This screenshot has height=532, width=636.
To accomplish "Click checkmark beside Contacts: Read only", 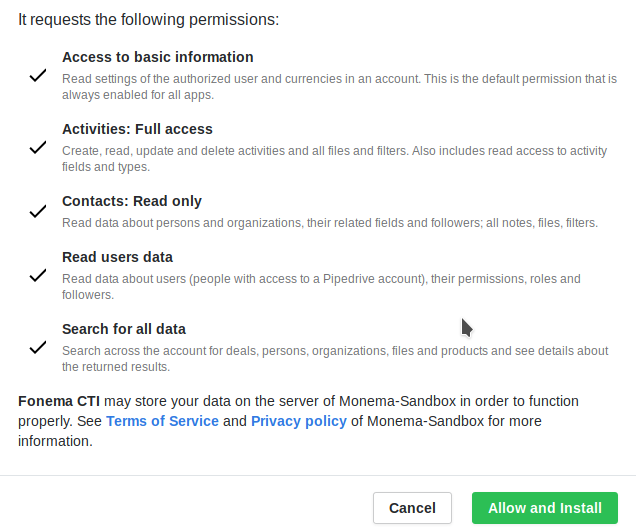I will [x=38, y=211].
